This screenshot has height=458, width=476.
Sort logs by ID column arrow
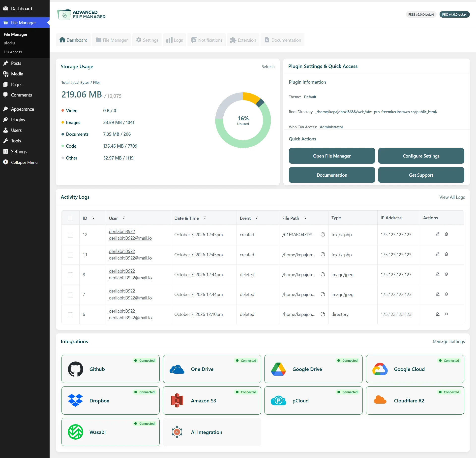[x=93, y=218]
